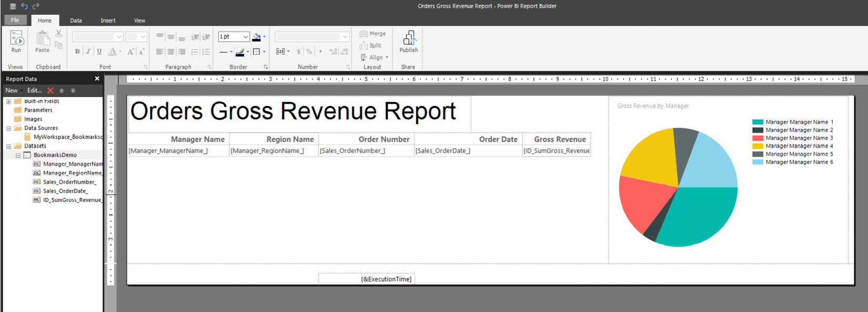This screenshot has height=312, width=868.
Task: Toggle Italic formatting
Action: click(88, 52)
